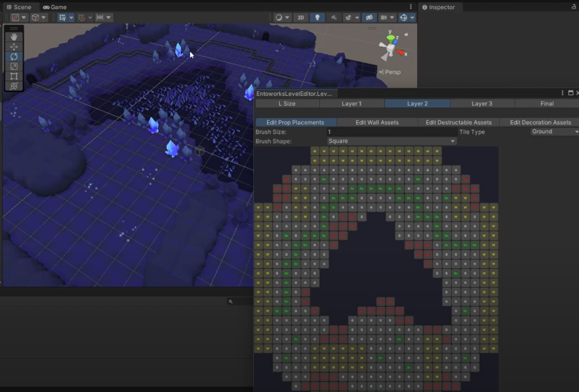The height and width of the screenshot is (392, 579).
Task: Click the search icon in the bottom panel
Action: 231,301
